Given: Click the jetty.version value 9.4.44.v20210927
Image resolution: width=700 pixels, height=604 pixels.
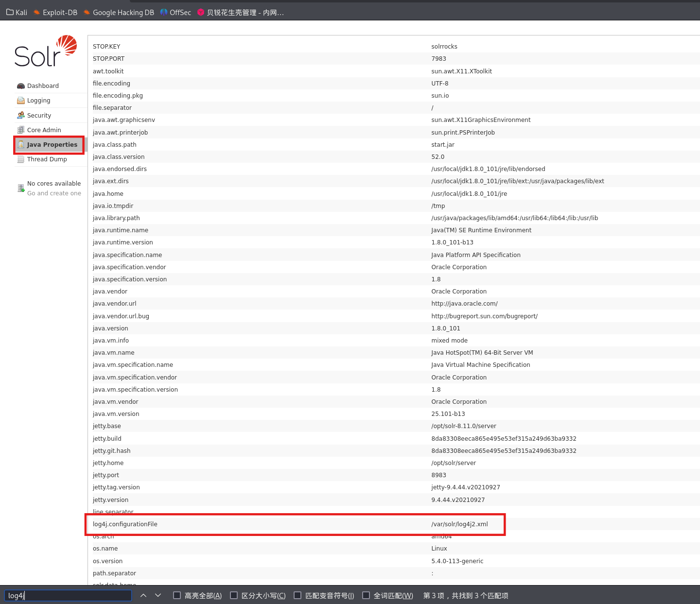Looking at the screenshot, I should 458,500.
